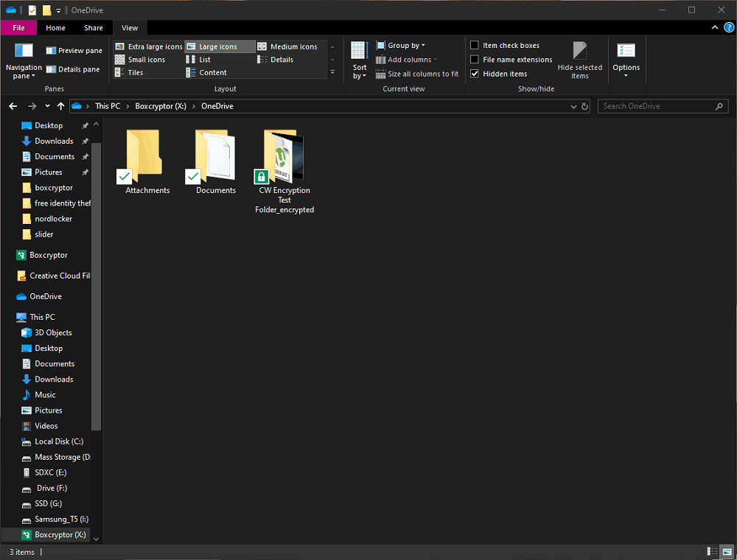
Task: Select This PC in navigation pane
Action: tap(42, 317)
